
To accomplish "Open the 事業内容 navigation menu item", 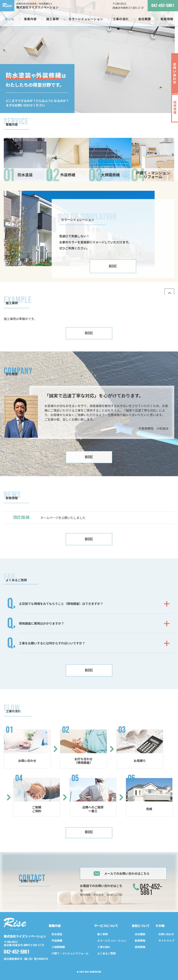I will [30, 19].
